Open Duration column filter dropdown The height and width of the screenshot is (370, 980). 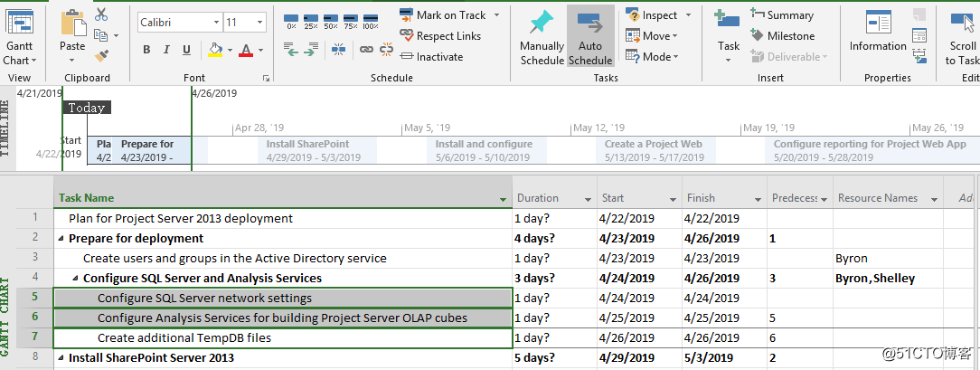(588, 199)
